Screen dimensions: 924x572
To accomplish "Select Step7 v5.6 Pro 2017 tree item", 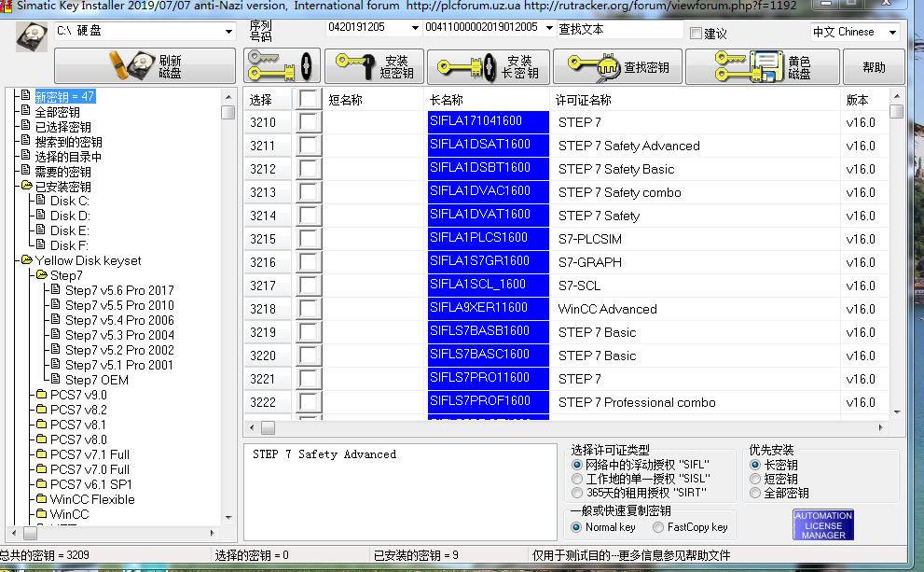I will tap(118, 290).
